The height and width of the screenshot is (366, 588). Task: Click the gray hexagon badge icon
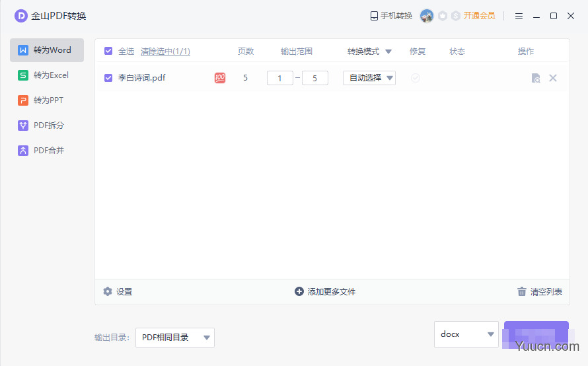pos(443,16)
